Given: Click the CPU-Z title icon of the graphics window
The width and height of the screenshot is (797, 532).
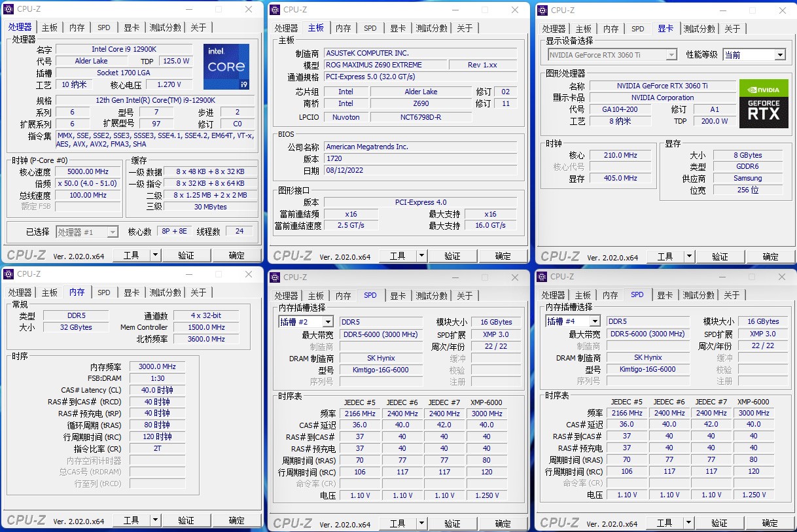Looking at the screenshot, I should click(x=543, y=10).
